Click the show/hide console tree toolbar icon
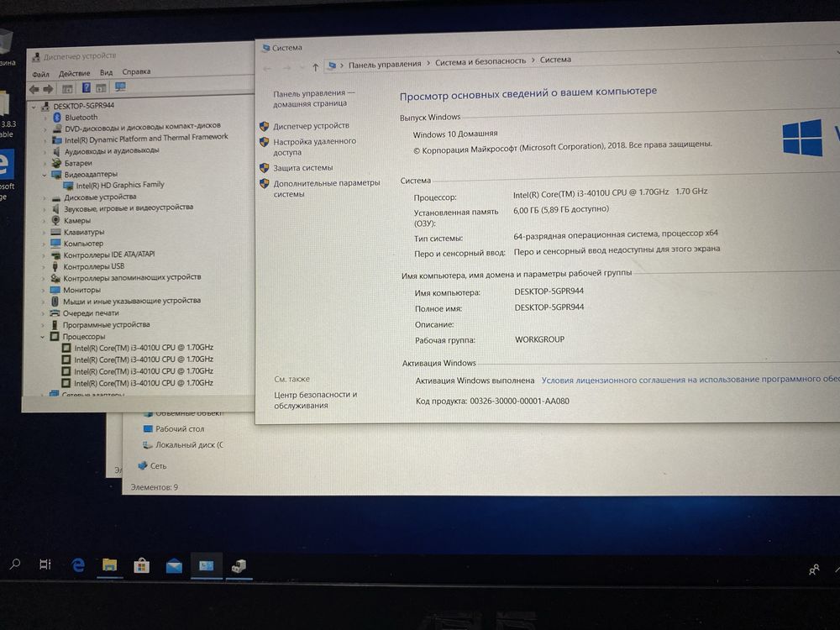 (67, 88)
